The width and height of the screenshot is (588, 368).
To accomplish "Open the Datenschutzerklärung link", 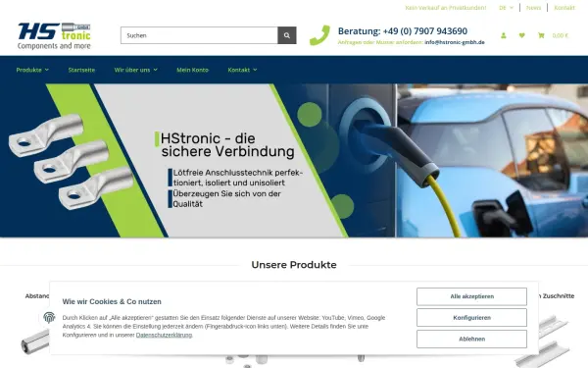I will (164, 335).
